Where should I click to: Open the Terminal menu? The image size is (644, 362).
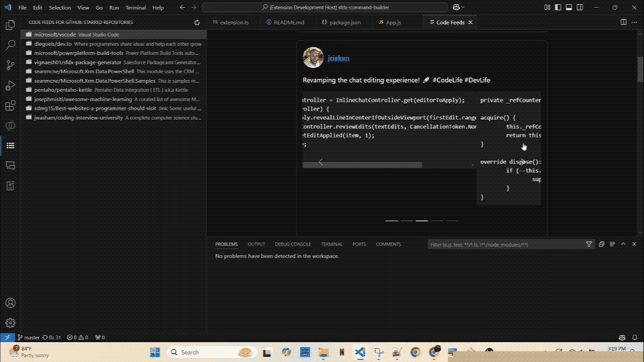click(x=135, y=7)
